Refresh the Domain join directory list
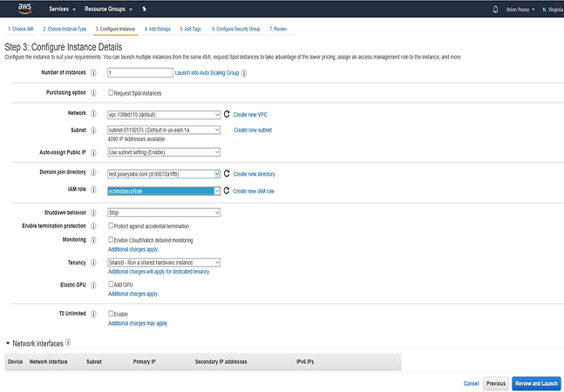 pyautogui.click(x=227, y=173)
